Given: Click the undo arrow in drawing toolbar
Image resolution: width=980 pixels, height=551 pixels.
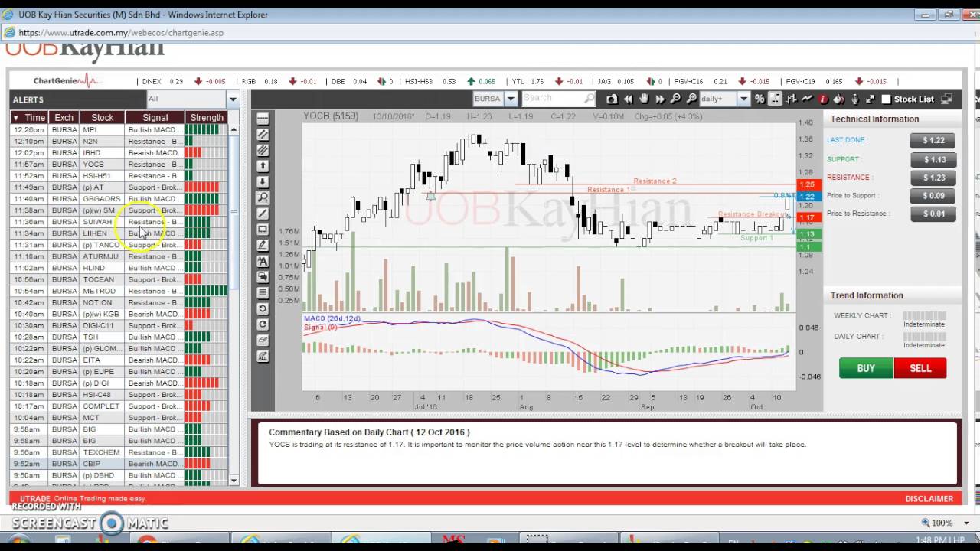Looking at the screenshot, I should pos(263,308).
